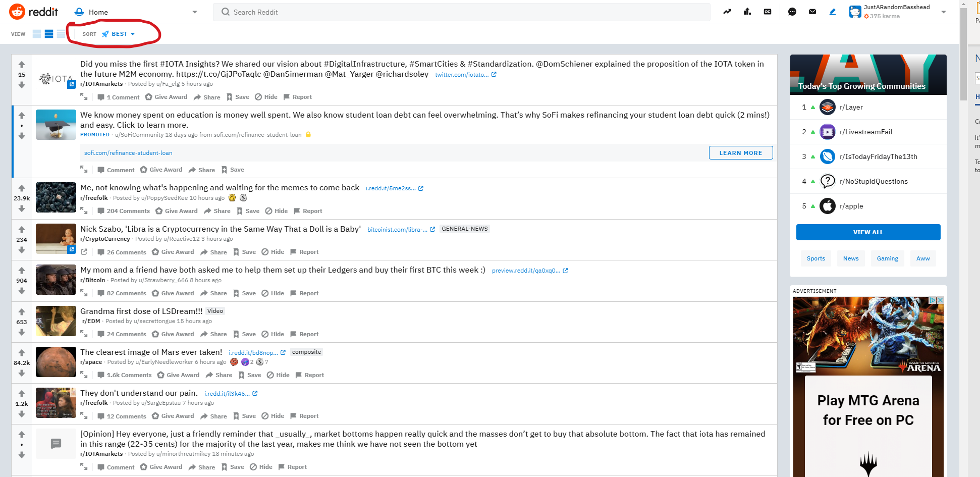Expand the Mars image post preview
The image size is (980, 477).
(84, 375)
